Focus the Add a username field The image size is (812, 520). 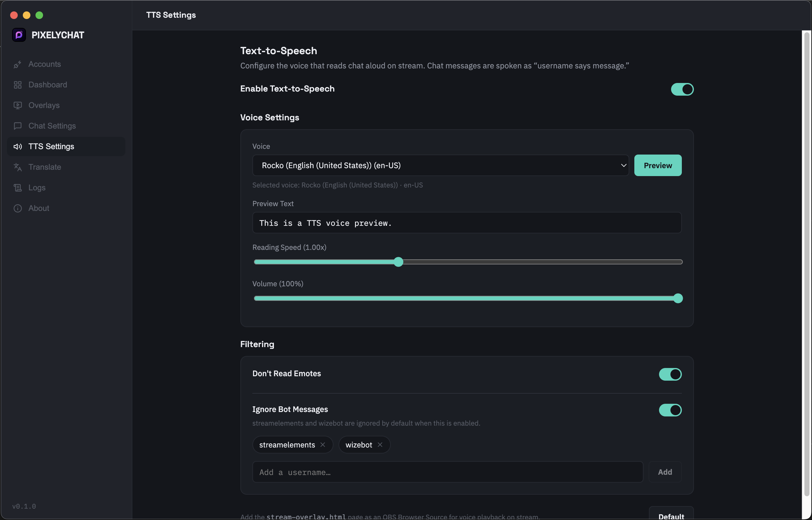(448, 472)
